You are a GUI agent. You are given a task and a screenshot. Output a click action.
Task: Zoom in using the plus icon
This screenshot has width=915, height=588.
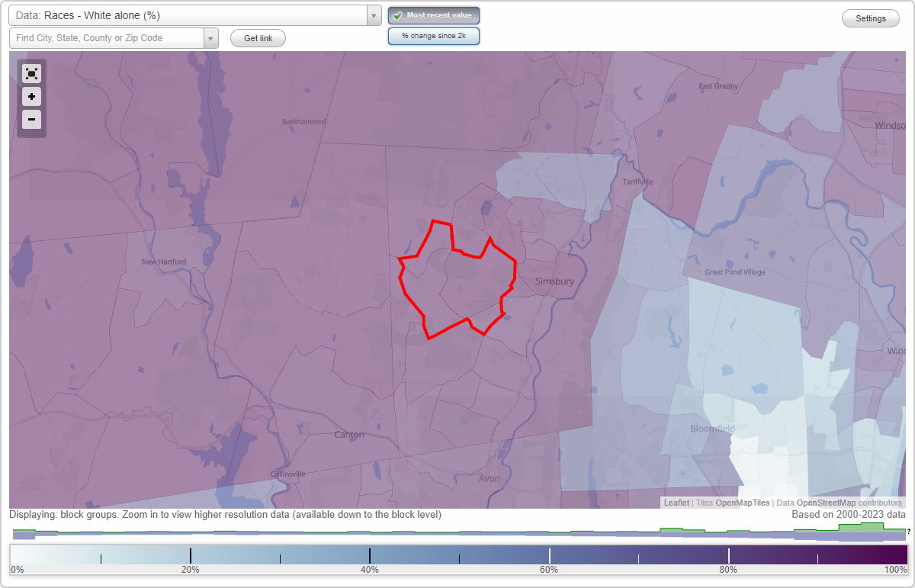coord(31,97)
